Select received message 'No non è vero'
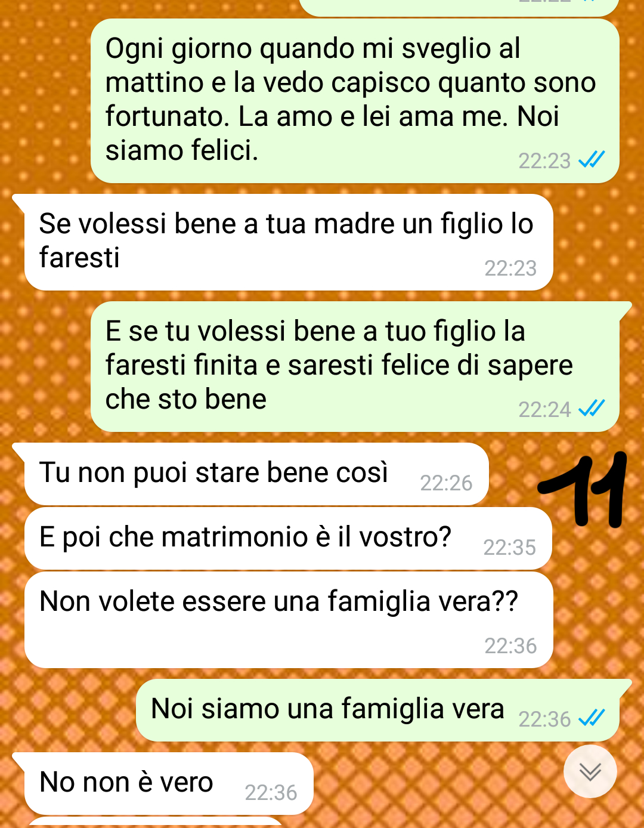644x828 pixels. [x=169, y=783]
